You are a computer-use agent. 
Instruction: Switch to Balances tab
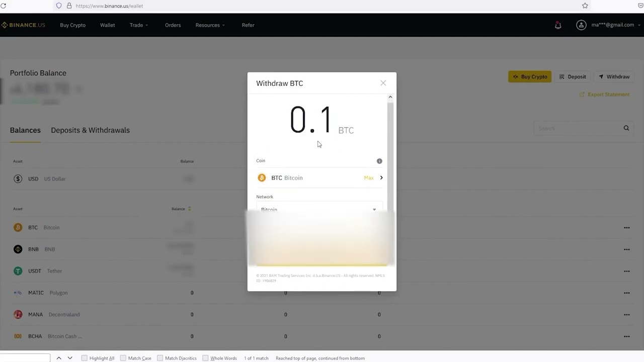25,130
